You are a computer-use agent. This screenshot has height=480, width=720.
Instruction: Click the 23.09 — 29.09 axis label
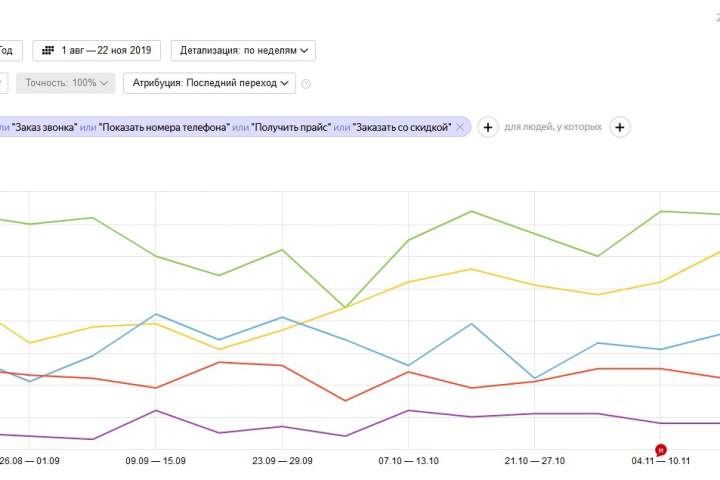[x=282, y=461]
